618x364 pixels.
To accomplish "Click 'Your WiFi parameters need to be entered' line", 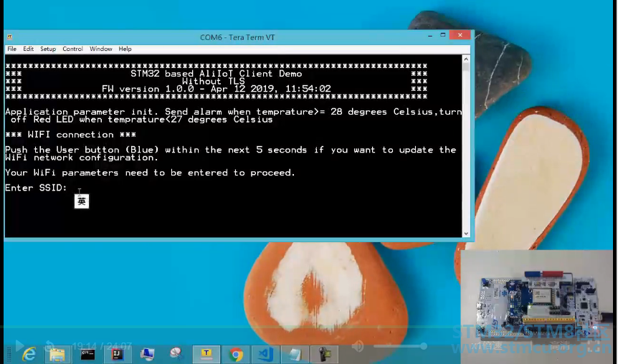I will pyautogui.click(x=150, y=173).
